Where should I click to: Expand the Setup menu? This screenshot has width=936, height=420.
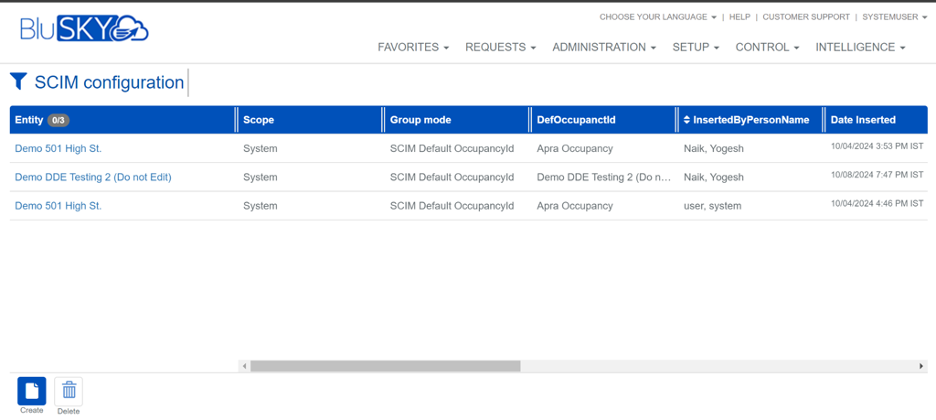coord(695,47)
